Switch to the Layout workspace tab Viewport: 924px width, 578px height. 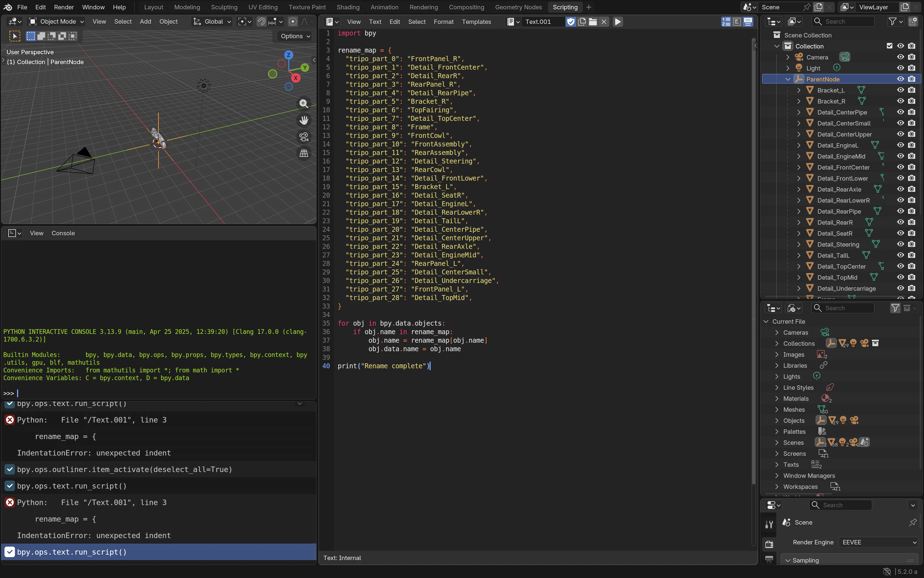[153, 7]
